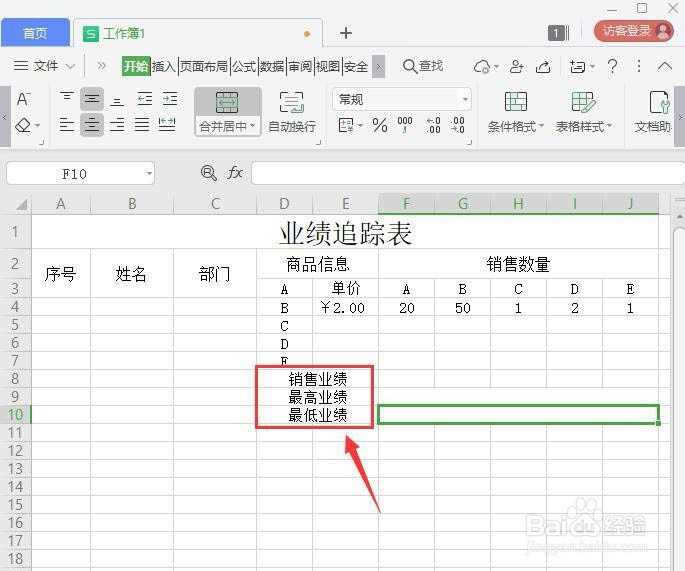Click the eraser clear format icon
The height and width of the screenshot is (571, 685).
(x=23, y=125)
